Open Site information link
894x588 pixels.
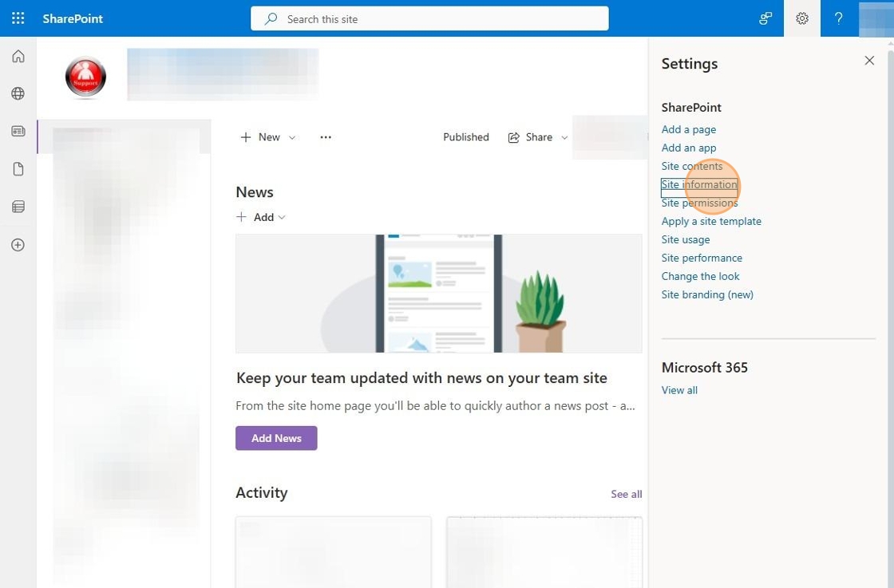click(699, 184)
